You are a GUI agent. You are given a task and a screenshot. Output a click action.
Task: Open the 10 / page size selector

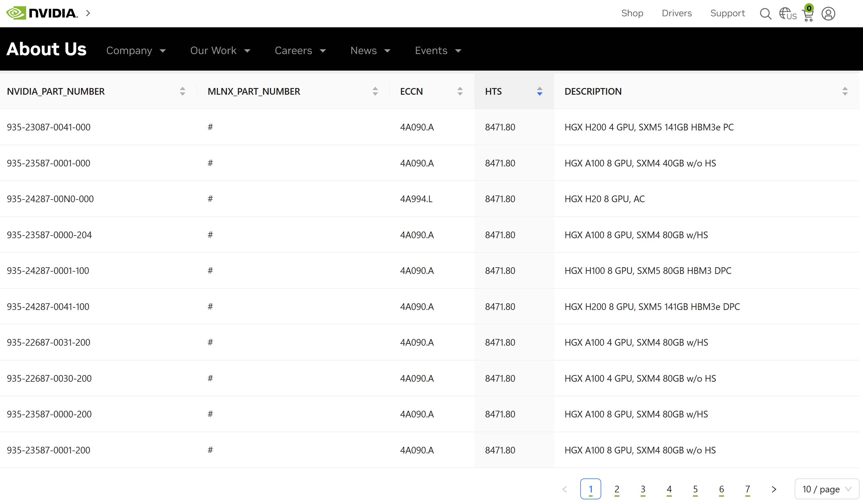click(x=826, y=489)
